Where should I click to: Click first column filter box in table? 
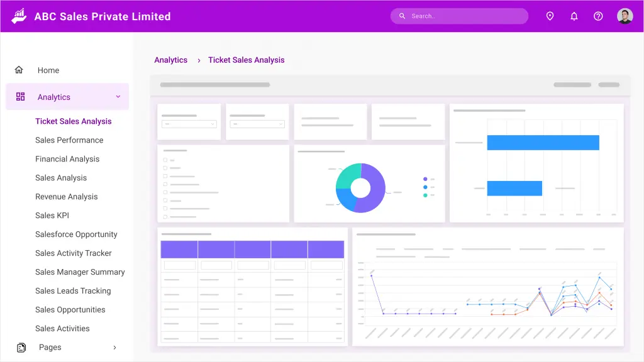point(180,265)
